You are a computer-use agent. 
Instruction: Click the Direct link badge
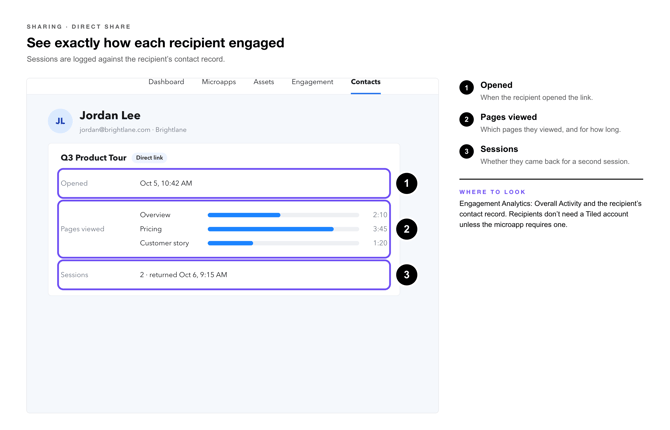pyautogui.click(x=150, y=158)
